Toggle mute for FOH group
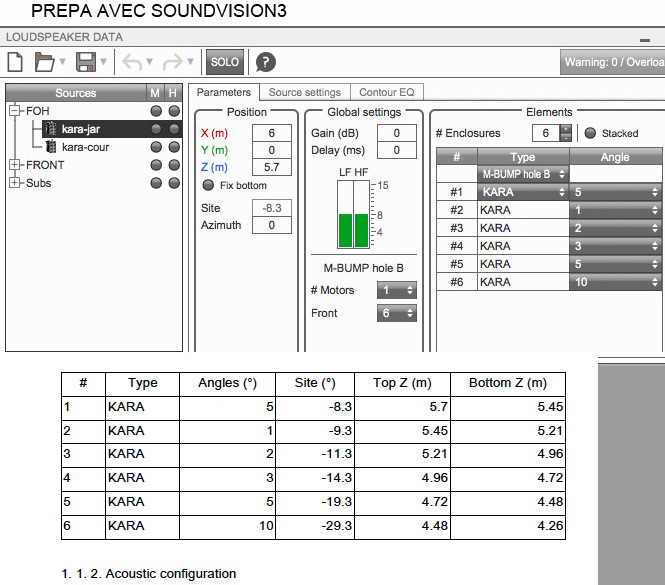 (x=156, y=111)
